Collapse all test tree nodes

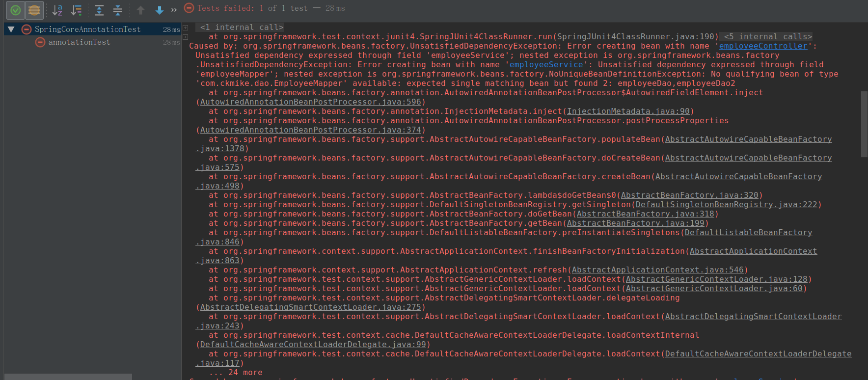coord(118,10)
